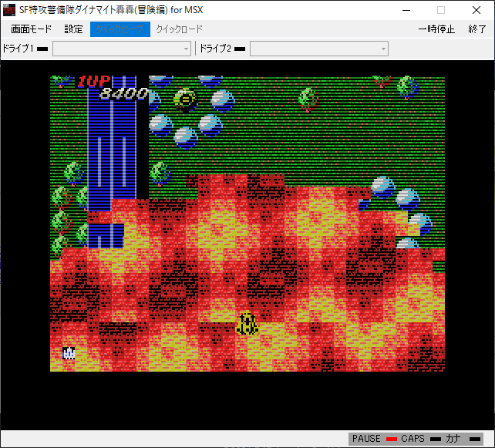
Task: Pause emulation with 一時停止
Action: click(x=436, y=29)
